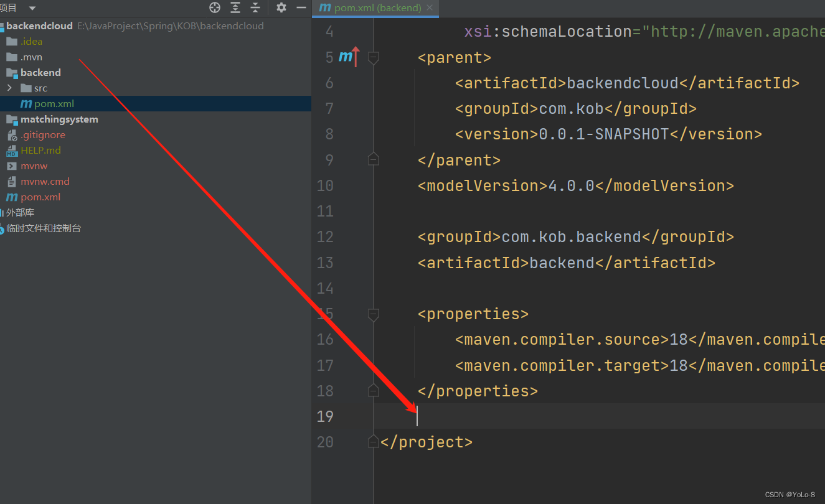The width and height of the screenshot is (825, 504).
Task: Click line number 20 in the gutter
Action: 325,442
